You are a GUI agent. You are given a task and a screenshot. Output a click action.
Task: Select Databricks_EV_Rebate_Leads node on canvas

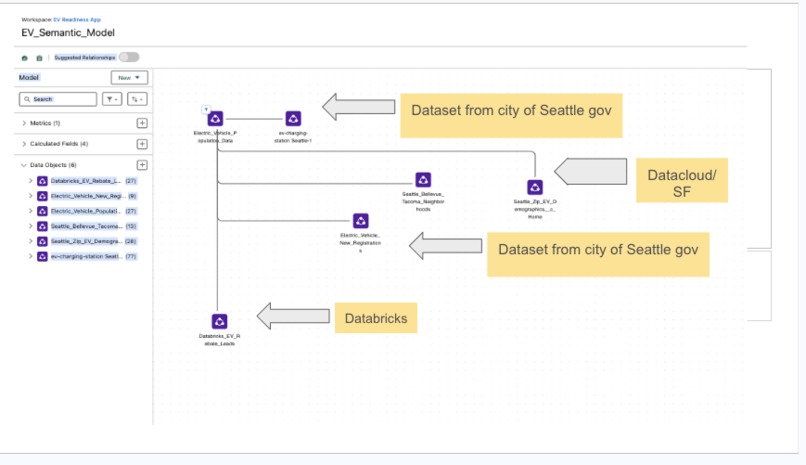point(219,321)
